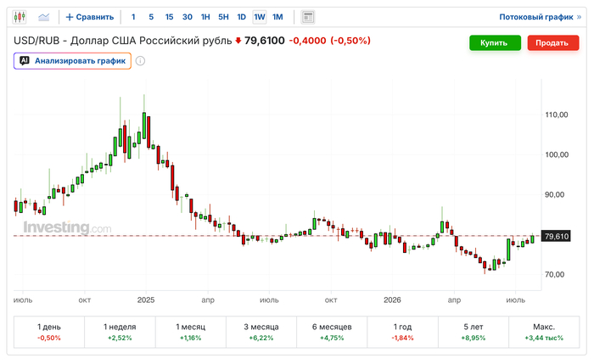
Task: Click the 110,00 price axis label
Action: [x=556, y=115]
